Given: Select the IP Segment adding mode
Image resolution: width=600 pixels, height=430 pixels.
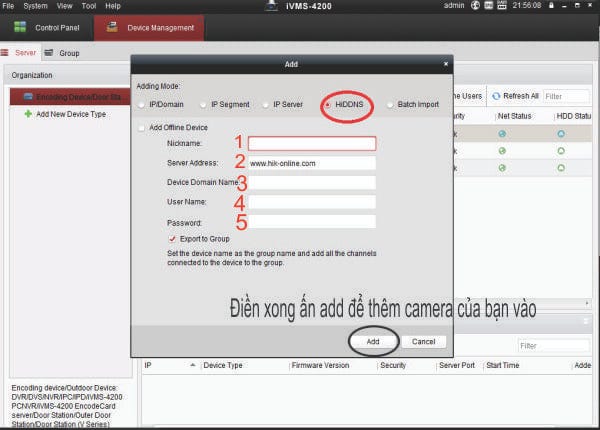Looking at the screenshot, I should pyautogui.click(x=203, y=105).
